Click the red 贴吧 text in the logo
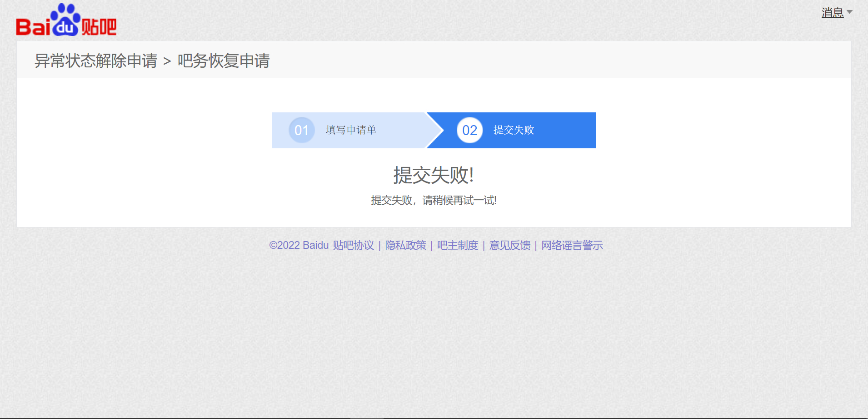This screenshot has width=868, height=419. coord(99,27)
